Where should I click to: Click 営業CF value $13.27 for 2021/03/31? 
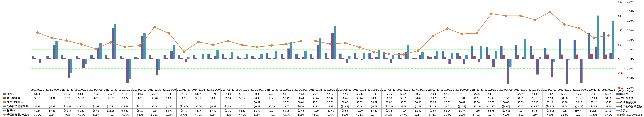tap(608, 111)
